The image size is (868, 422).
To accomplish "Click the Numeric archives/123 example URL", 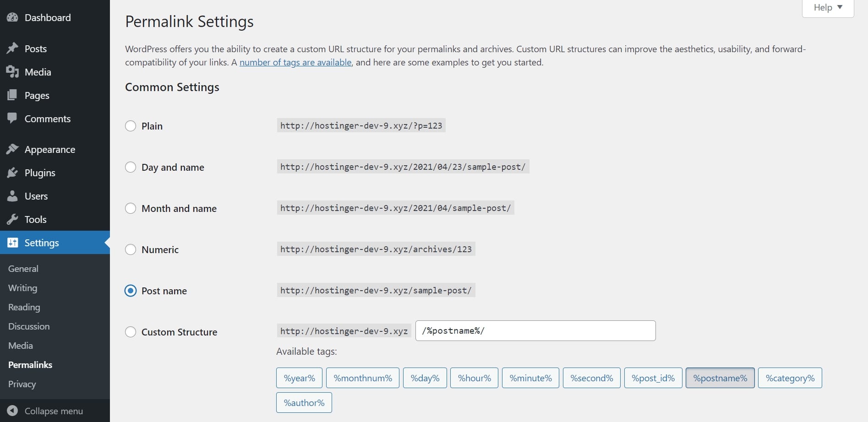I will click(x=376, y=249).
